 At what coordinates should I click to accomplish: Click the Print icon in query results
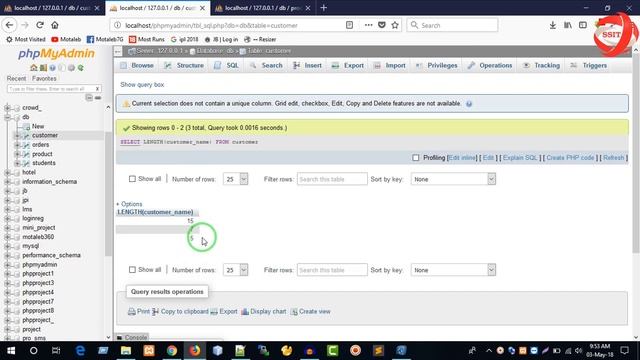click(x=131, y=311)
